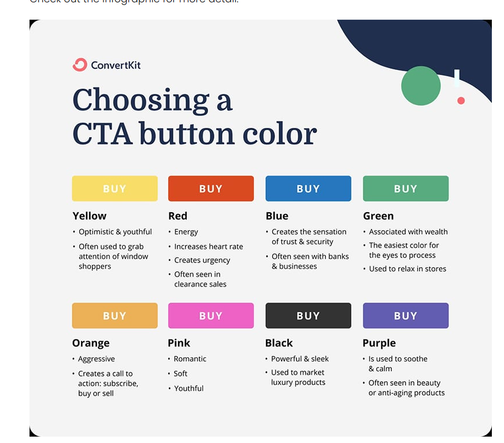The height and width of the screenshot is (443, 504).
Task: Click the yellow BUY button
Action: click(x=114, y=189)
